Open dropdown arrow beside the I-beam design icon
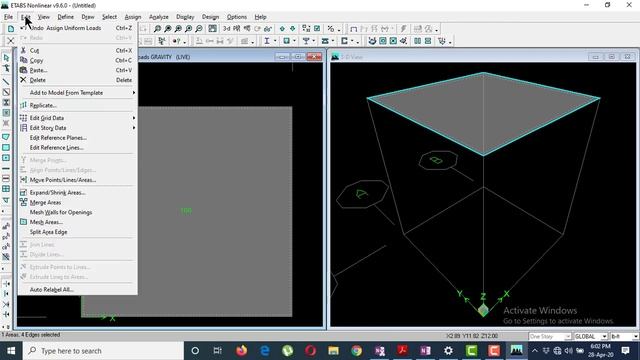640x360 pixels. click(275, 41)
